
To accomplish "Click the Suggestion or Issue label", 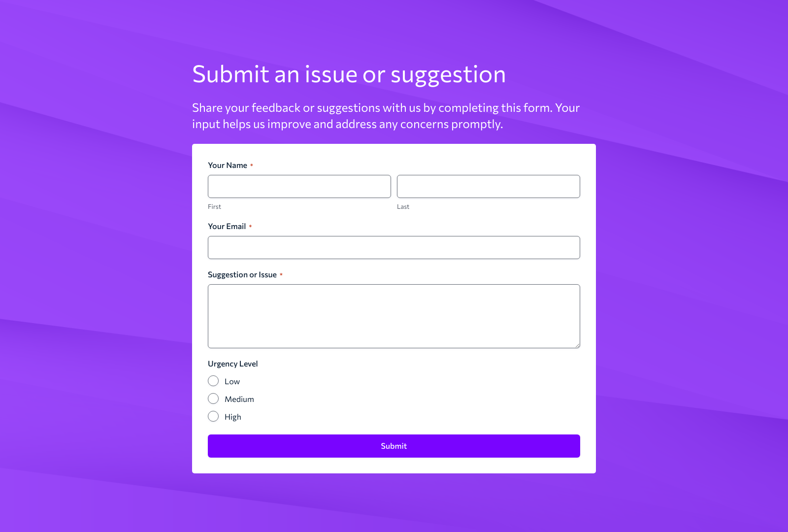I will tap(242, 274).
